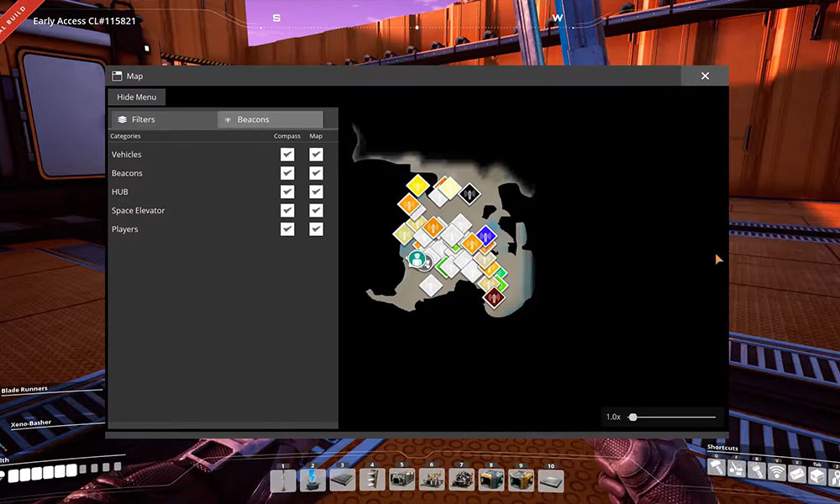Toggle Vehicles compass checkbox
This screenshot has height=504, width=840.
(287, 155)
